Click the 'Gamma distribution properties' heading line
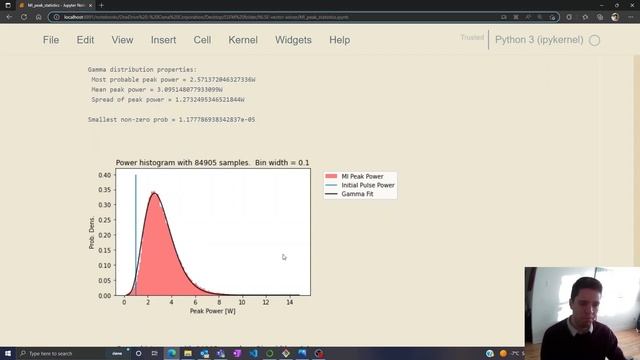Screen dimensions: 640x360 [142, 69]
